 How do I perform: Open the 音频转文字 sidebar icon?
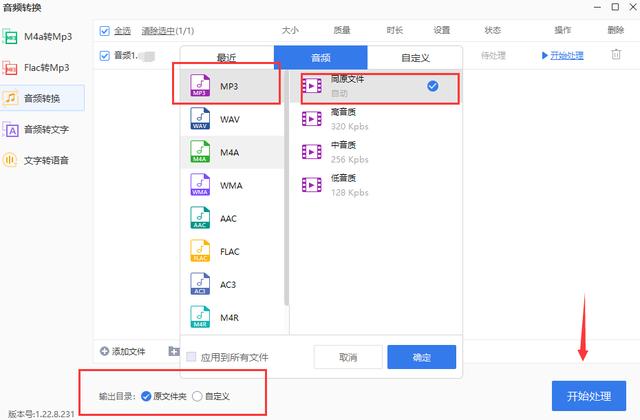(x=10, y=129)
